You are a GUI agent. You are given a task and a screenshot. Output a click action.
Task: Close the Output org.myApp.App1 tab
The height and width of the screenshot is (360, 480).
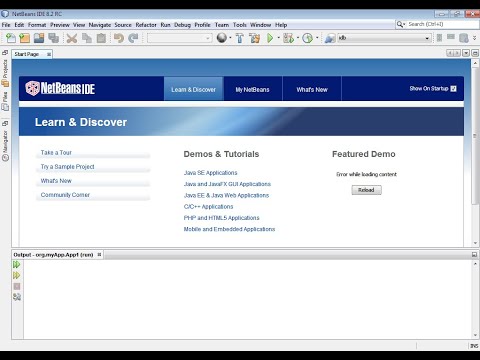(x=99, y=255)
